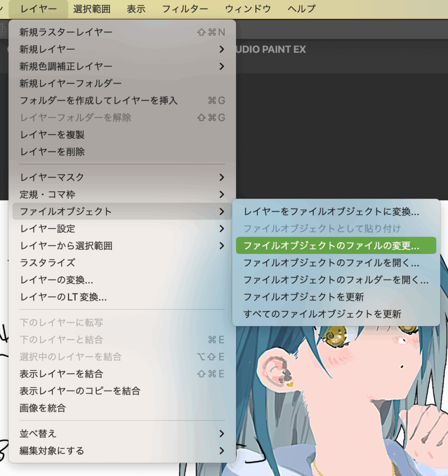Choose ファイルオブジェクトのファイルを開く...
Screen dimensions: 448x476
click(336, 263)
